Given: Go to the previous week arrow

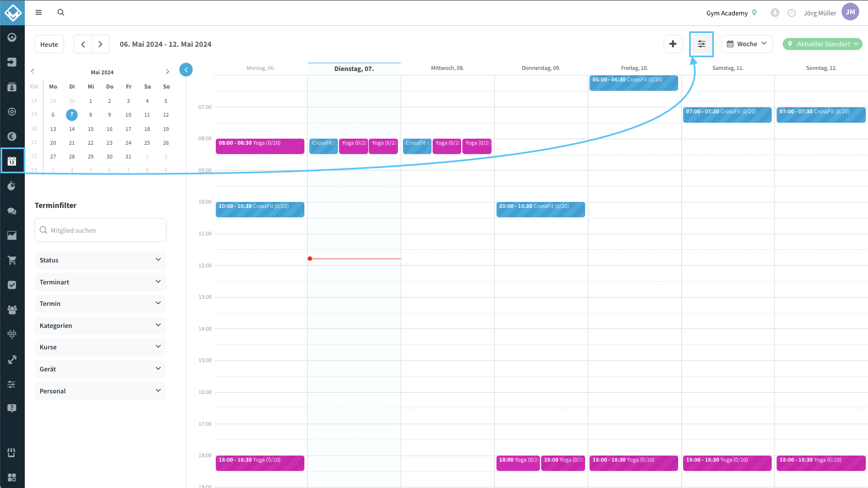Looking at the screenshot, I should [x=83, y=44].
